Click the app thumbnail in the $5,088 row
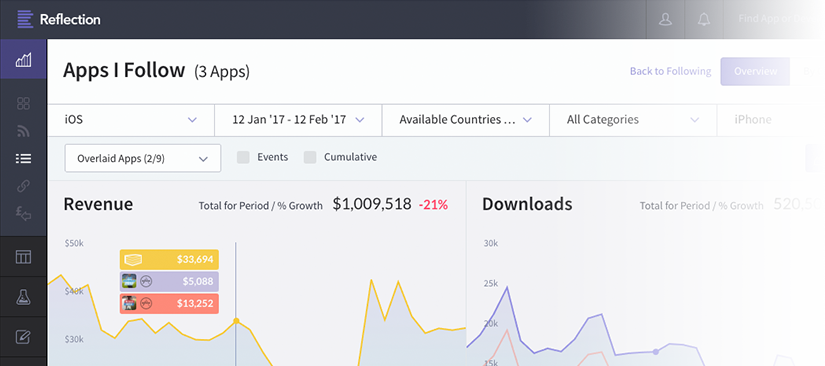The width and height of the screenshot is (825, 366). click(129, 281)
